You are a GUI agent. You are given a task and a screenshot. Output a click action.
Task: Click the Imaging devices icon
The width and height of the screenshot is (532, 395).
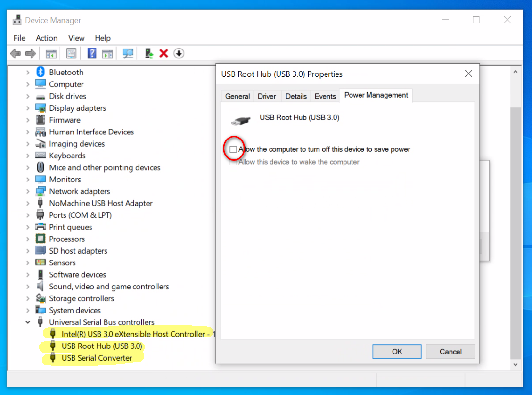pyautogui.click(x=41, y=144)
